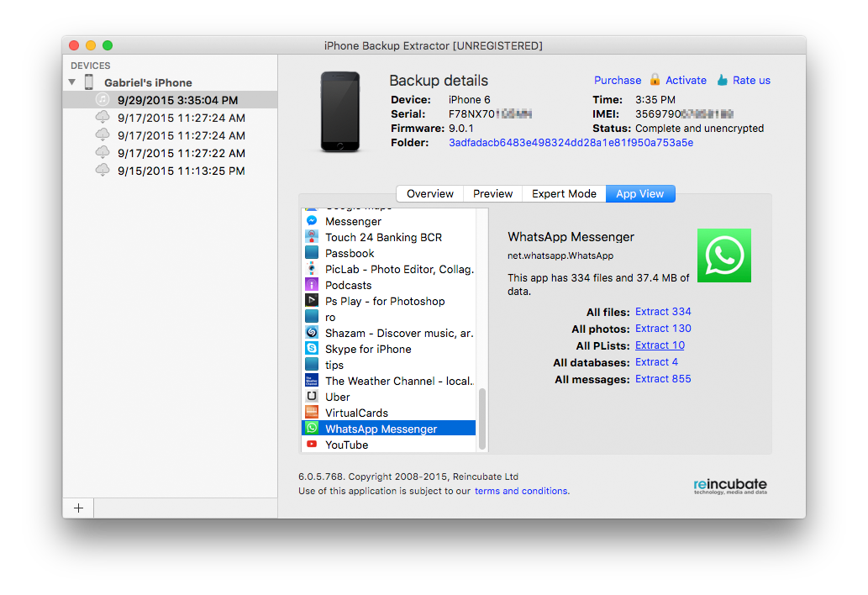Click the Podcasts app icon
The height and width of the screenshot is (595, 868).
312,285
